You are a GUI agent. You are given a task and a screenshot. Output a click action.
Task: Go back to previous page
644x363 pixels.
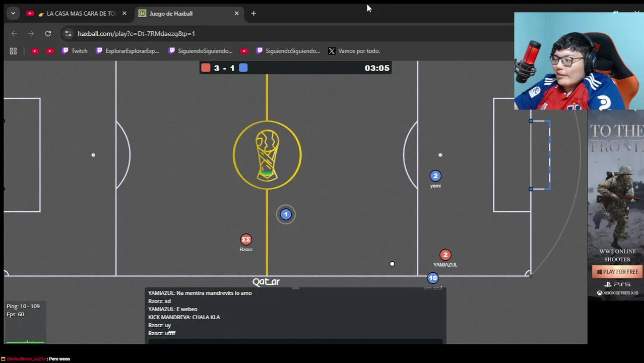[x=14, y=34]
